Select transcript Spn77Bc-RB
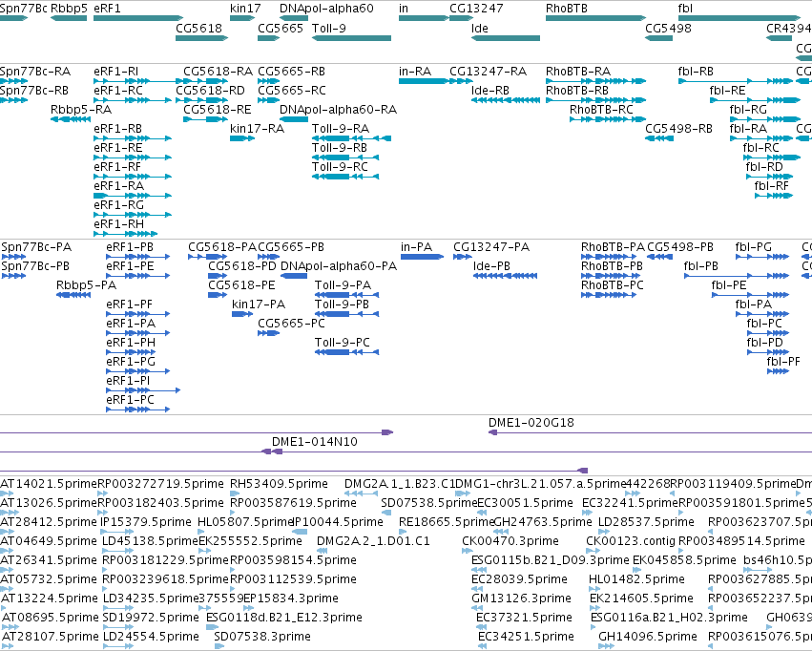This screenshot has height=651, width=812. click(x=14, y=100)
